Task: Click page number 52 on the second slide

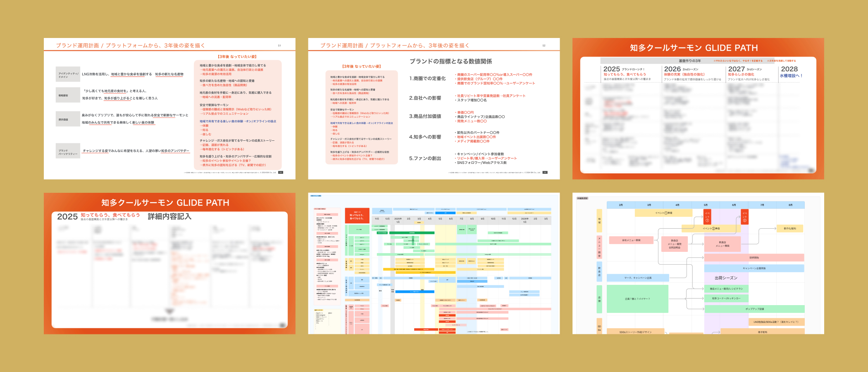Action: coord(544,45)
